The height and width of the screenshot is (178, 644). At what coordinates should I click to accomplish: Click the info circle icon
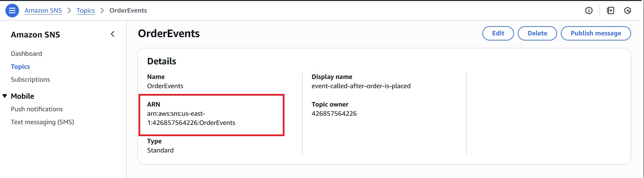(x=589, y=11)
